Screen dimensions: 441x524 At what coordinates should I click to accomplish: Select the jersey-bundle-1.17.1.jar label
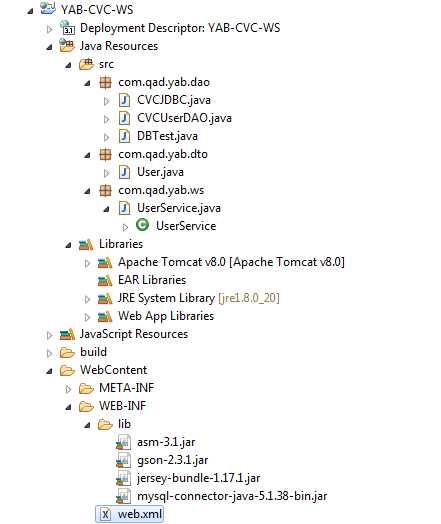198,478
